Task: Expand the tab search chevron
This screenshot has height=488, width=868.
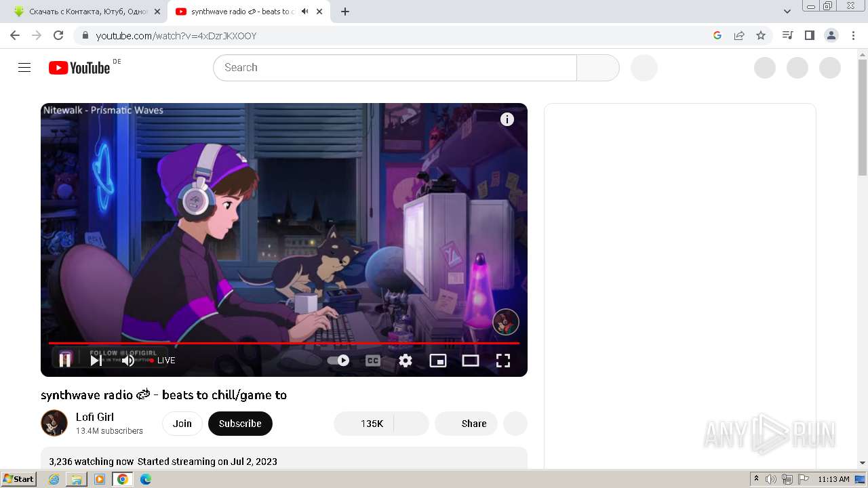Action: (787, 12)
